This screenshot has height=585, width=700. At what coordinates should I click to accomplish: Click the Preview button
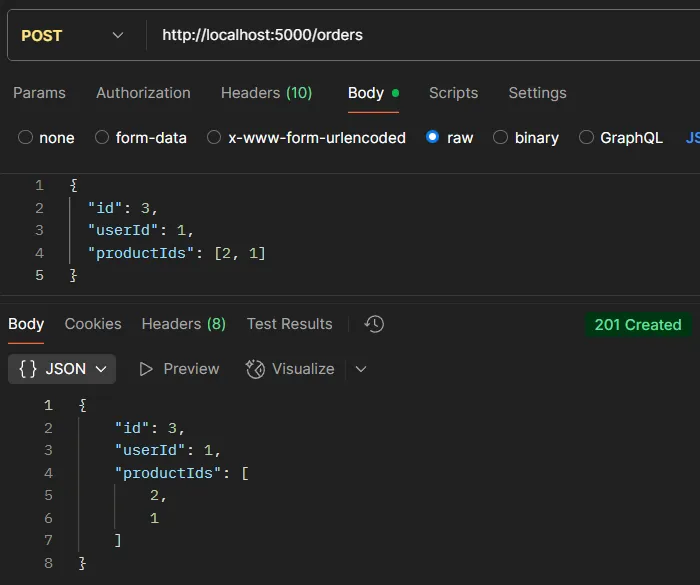(179, 369)
